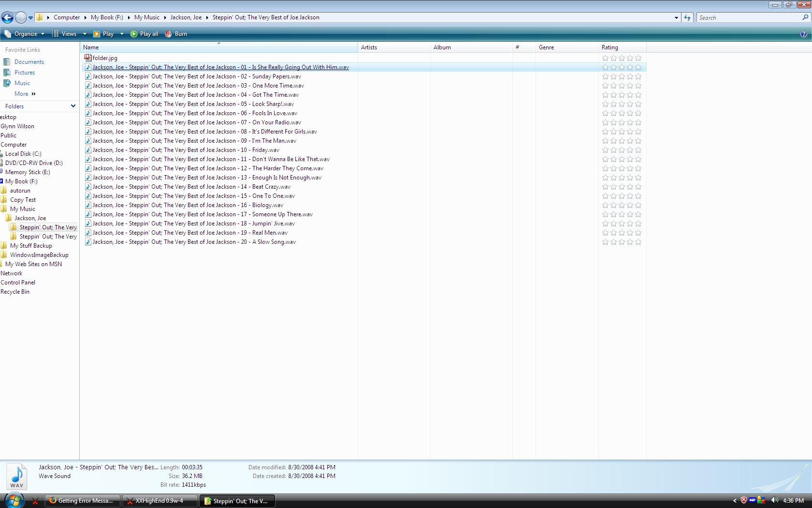Select the 02 - Sunday Papers.wav file
812x508 pixels.
pyautogui.click(x=197, y=76)
